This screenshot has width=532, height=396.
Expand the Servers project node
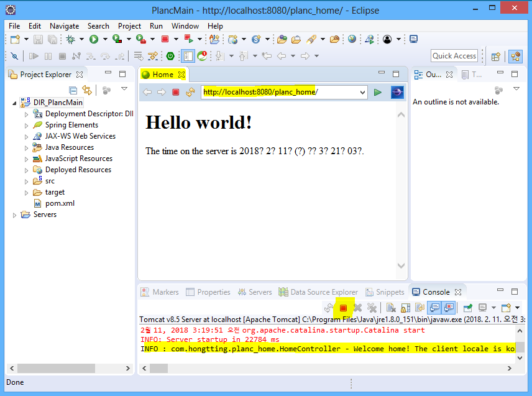[15, 215]
